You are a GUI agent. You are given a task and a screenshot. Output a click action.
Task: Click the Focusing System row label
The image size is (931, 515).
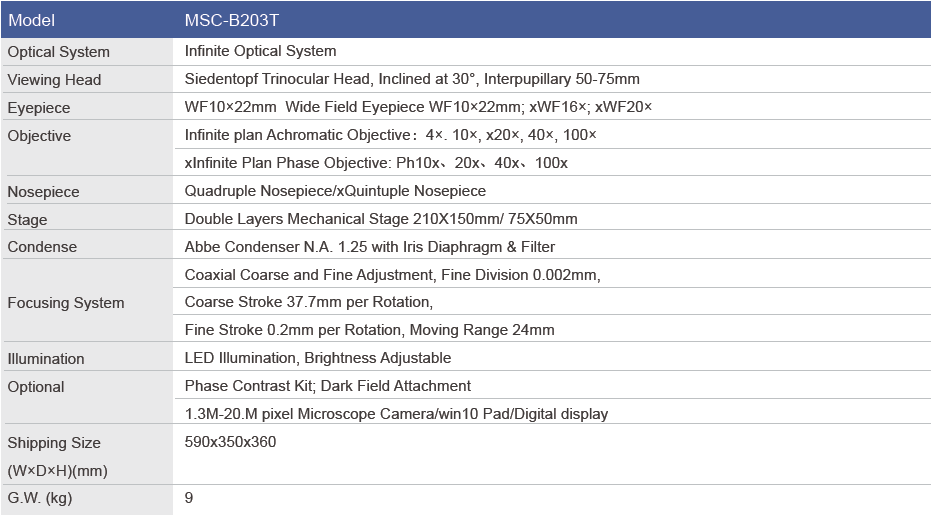pyautogui.click(x=66, y=303)
